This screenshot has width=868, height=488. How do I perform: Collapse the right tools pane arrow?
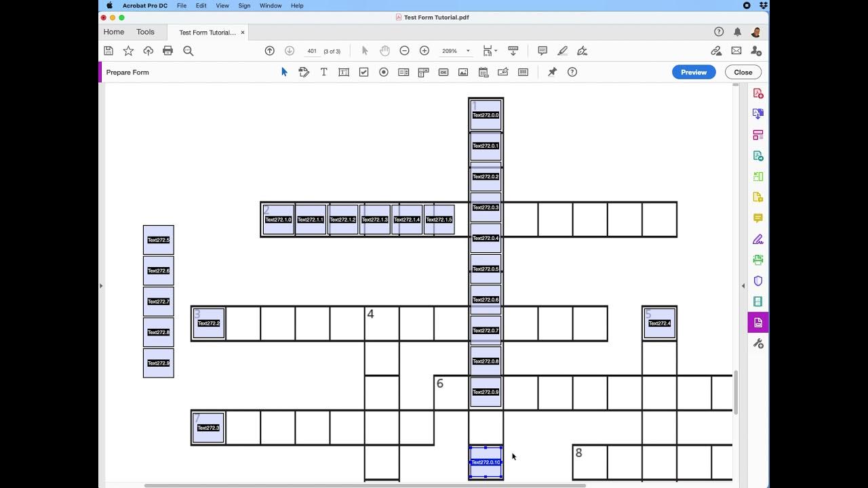point(743,285)
